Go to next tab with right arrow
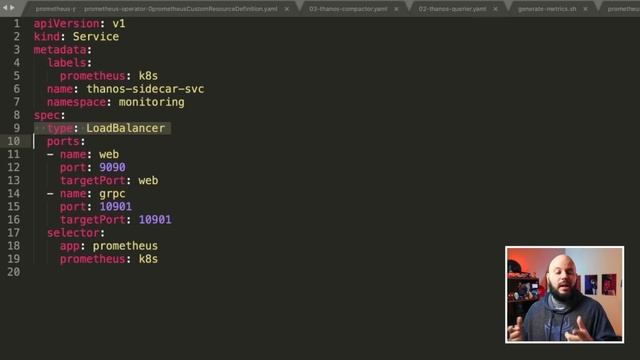 [x=12, y=8]
